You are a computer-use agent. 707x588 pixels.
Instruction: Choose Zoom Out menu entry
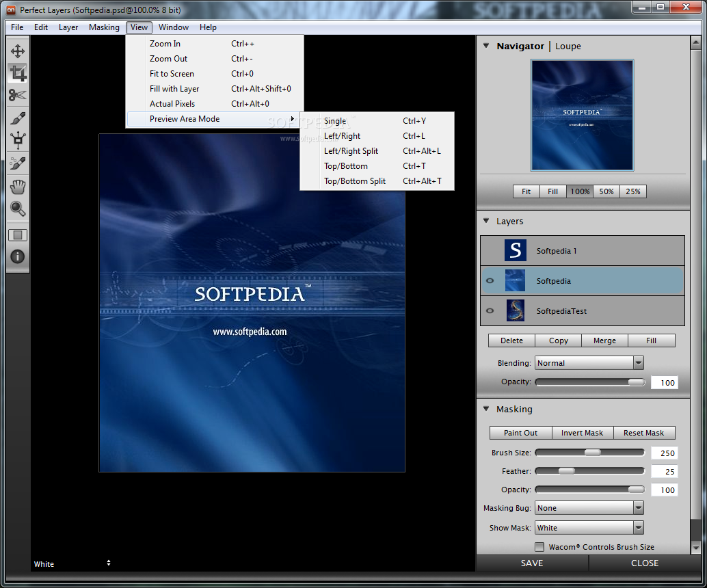(215, 59)
